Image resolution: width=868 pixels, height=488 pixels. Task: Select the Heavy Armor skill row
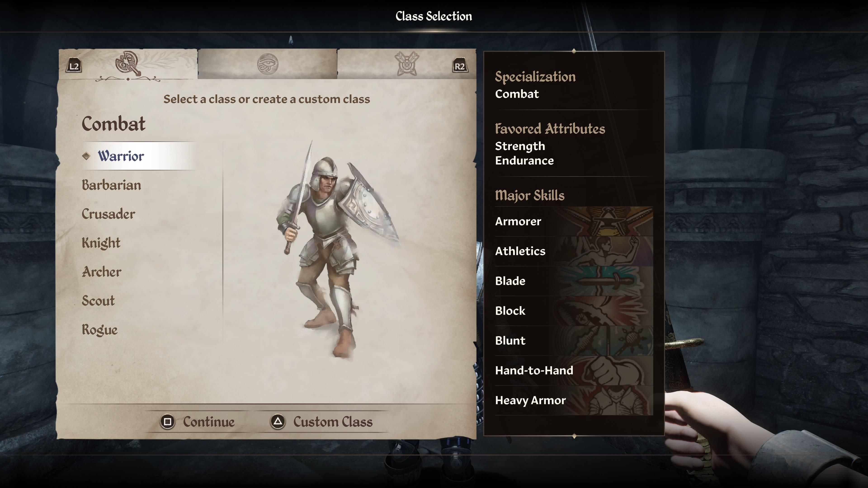point(574,400)
